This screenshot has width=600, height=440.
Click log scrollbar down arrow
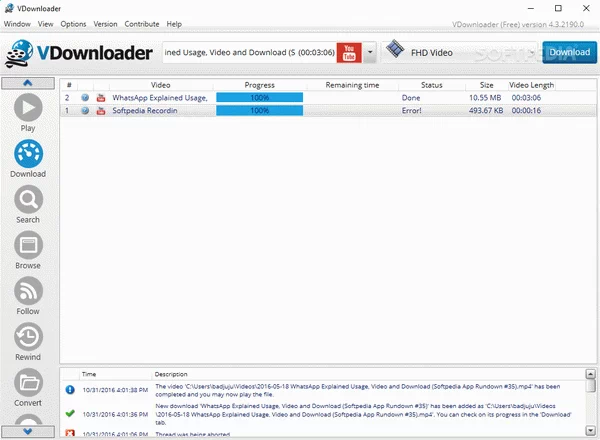click(591, 431)
